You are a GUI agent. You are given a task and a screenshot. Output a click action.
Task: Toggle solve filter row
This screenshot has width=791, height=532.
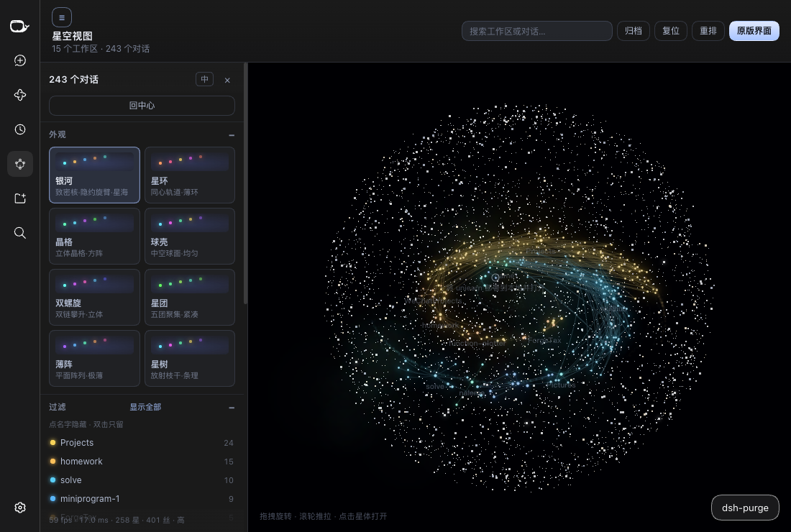pyautogui.click(x=142, y=480)
